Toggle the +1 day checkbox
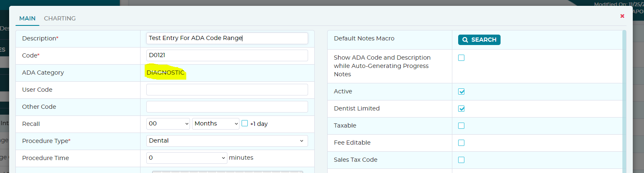The width and height of the screenshot is (644, 173). [x=245, y=123]
